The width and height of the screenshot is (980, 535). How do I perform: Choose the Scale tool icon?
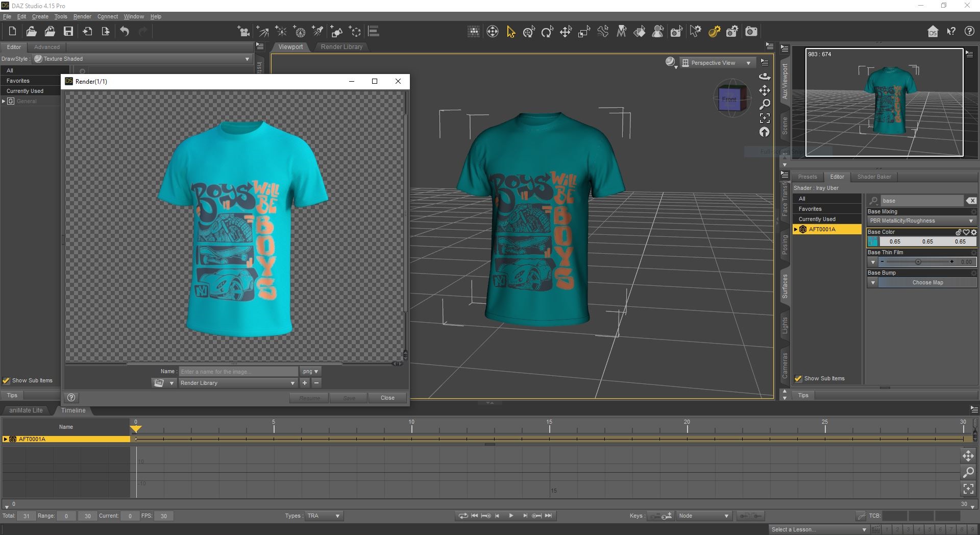584,32
